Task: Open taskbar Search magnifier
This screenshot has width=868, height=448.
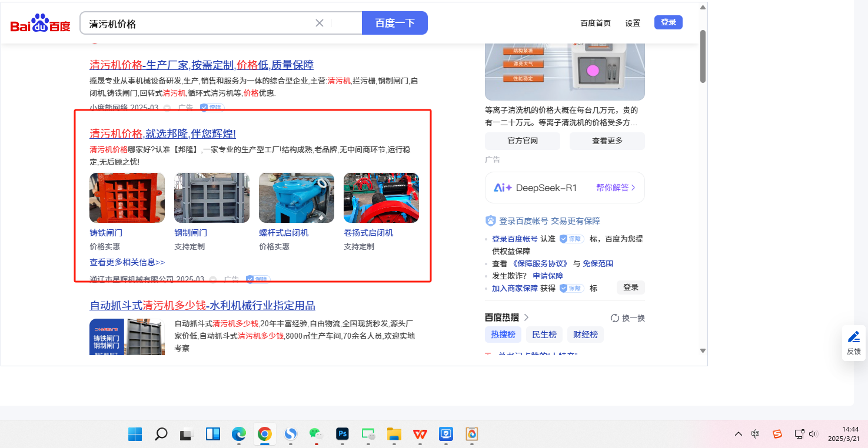Action: click(x=161, y=434)
